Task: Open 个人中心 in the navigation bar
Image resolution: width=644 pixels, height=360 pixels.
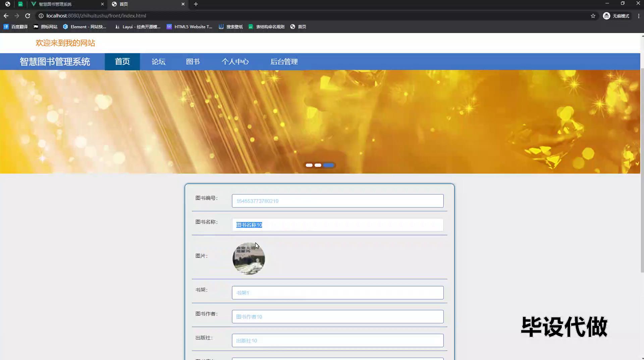Action: (x=235, y=62)
